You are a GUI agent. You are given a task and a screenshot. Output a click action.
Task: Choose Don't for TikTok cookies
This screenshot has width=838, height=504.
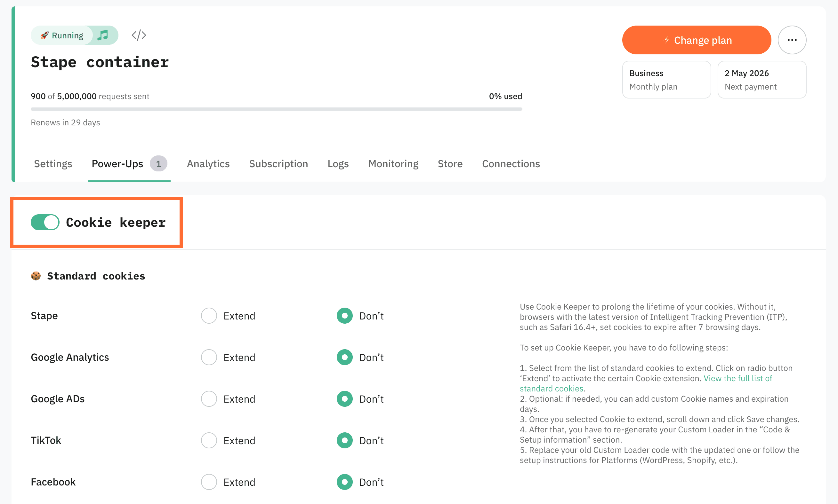pos(345,440)
